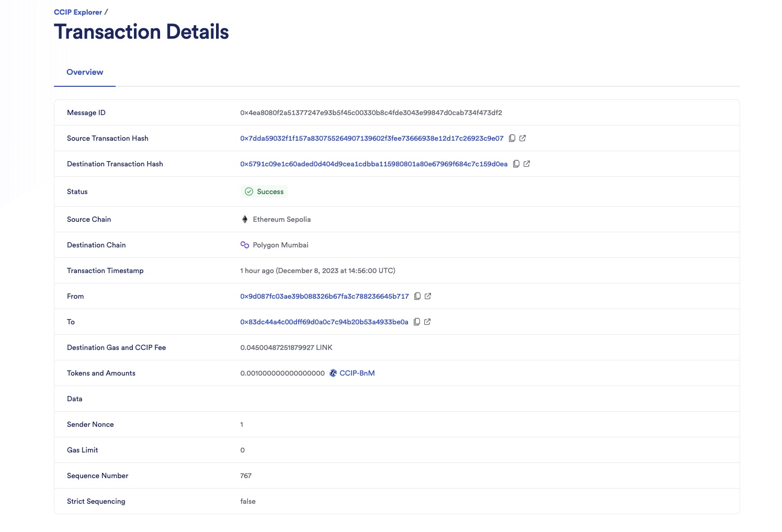This screenshot has height=532, width=782.
Task: Click the Sequence Number label
Action: click(98, 476)
